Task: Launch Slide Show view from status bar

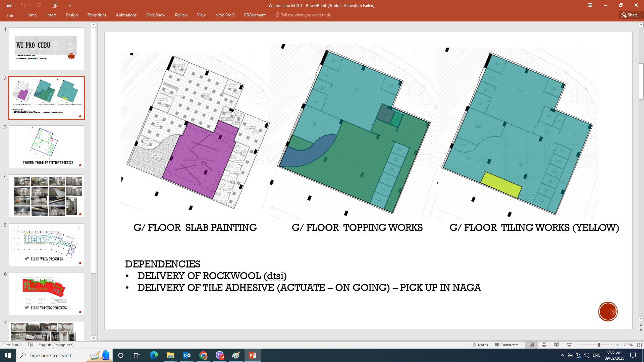Action: point(569,345)
